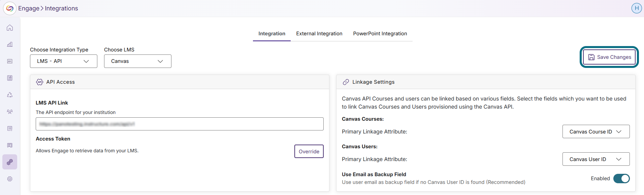This screenshot has width=644, height=195.
Task: Switch to the PowerPoint Integration tab
Action: tap(380, 34)
